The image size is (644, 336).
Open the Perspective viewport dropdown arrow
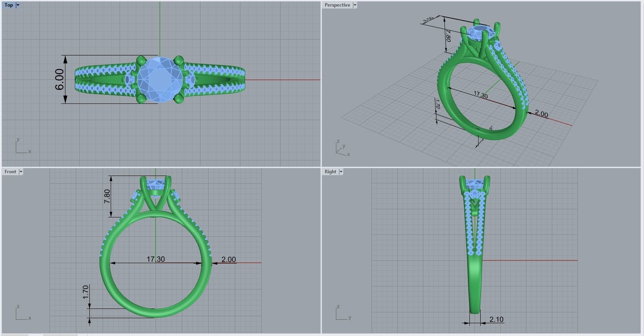(355, 5)
